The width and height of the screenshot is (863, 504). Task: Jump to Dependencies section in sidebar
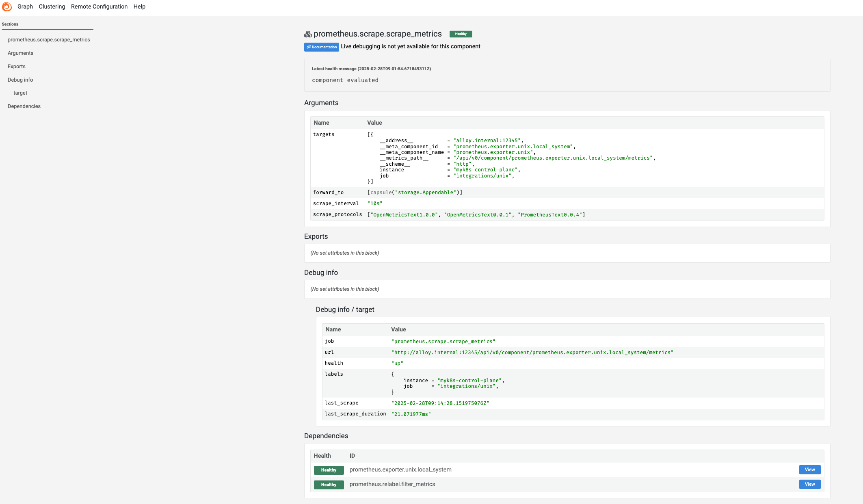(24, 106)
